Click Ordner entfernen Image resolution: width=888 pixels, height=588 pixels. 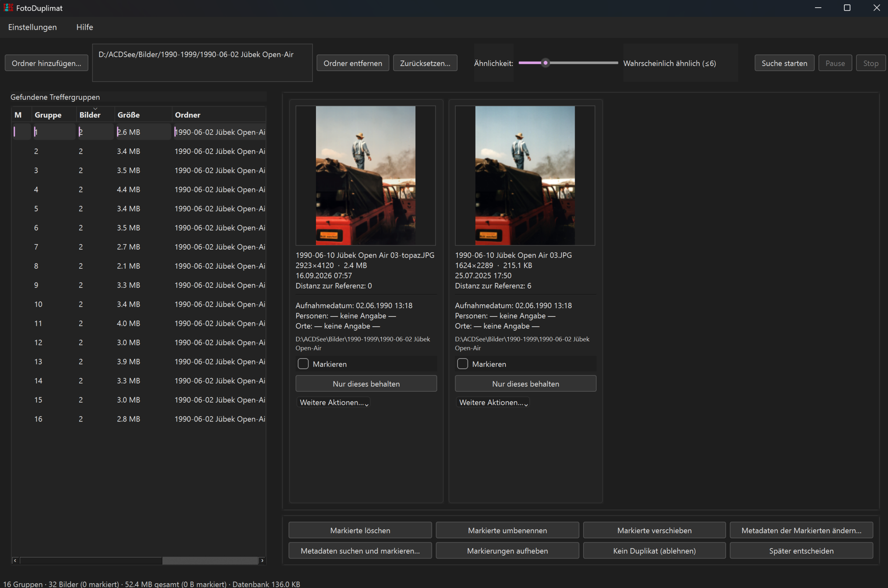[353, 63]
